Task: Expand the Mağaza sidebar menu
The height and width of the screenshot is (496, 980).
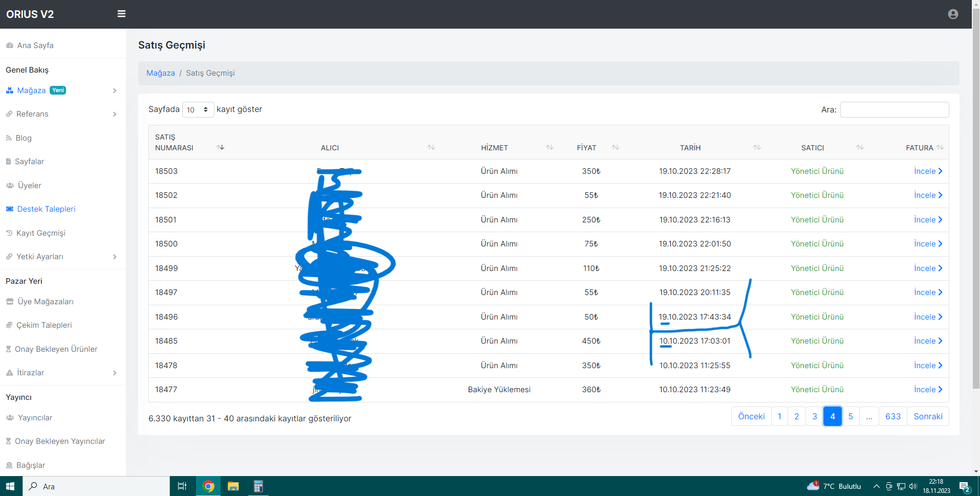Action: point(62,91)
